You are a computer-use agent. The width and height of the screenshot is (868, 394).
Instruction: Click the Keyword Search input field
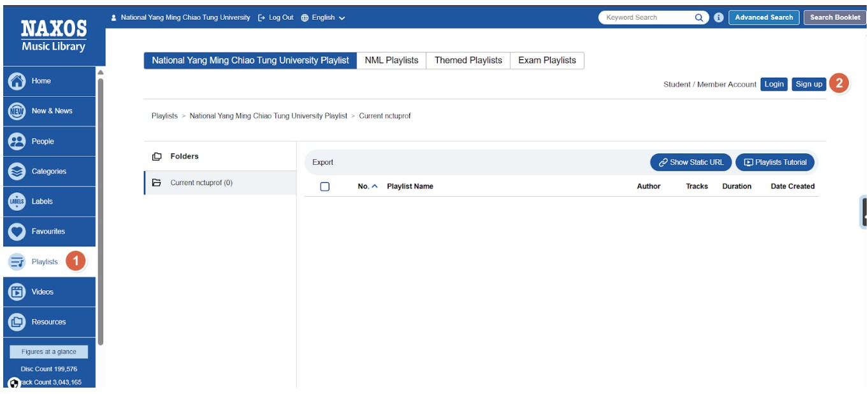point(647,18)
